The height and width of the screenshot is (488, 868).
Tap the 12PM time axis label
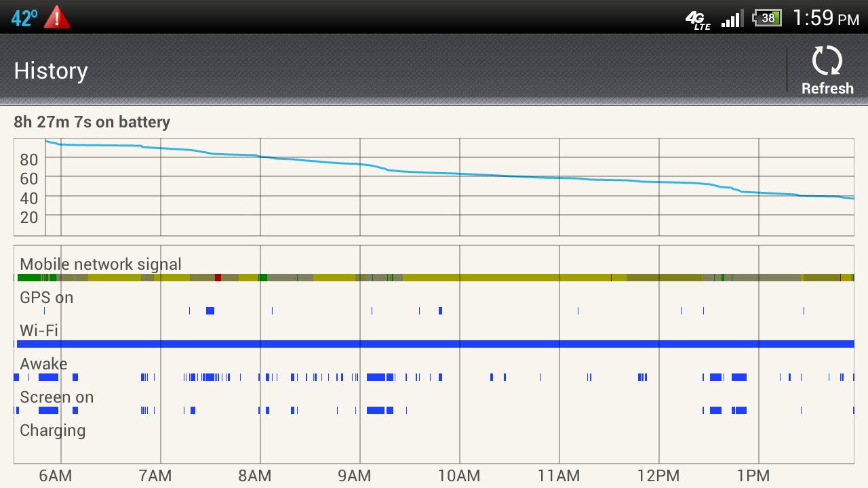tap(658, 476)
